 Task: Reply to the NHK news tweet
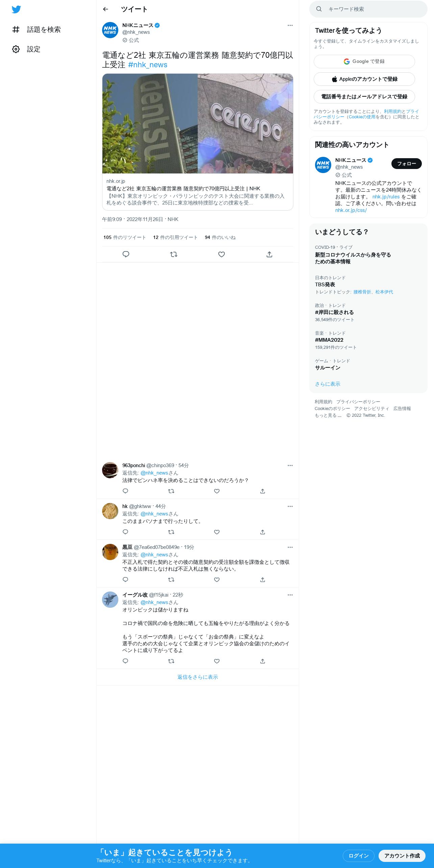[x=126, y=254]
